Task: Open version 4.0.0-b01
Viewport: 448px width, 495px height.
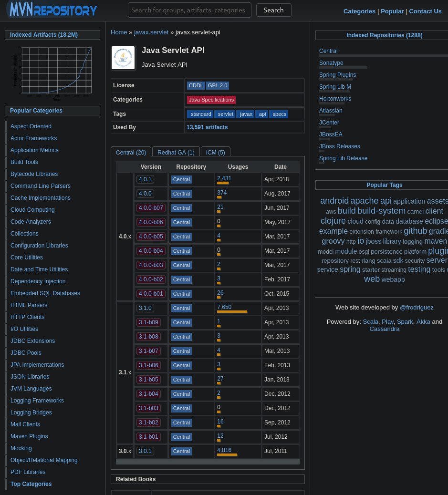Action: (151, 294)
